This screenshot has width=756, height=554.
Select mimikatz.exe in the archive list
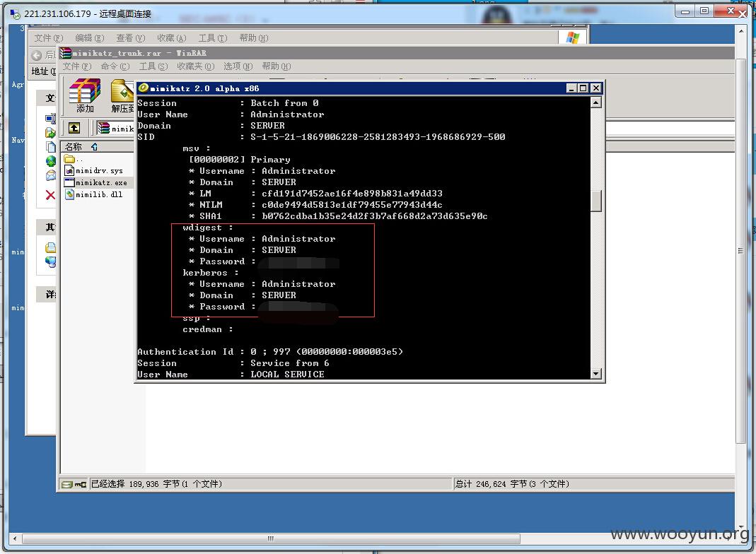tap(96, 182)
